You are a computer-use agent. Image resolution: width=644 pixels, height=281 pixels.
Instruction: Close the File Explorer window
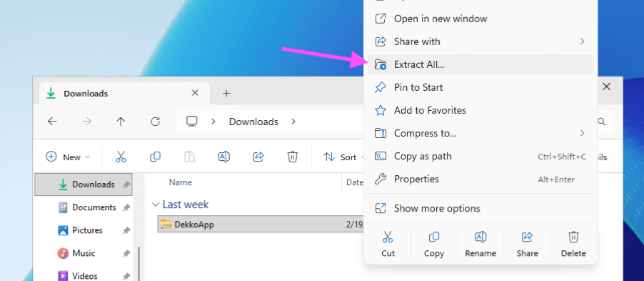point(606,87)
